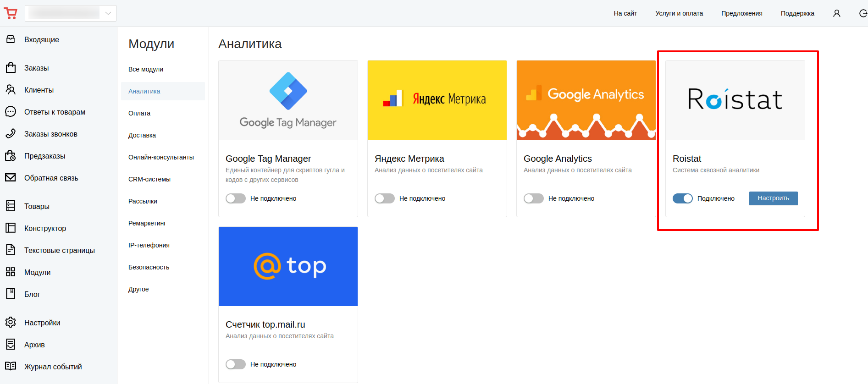Open the Входящие inbox icon
This screenshot has width=868, height=384.
point(11,39)
